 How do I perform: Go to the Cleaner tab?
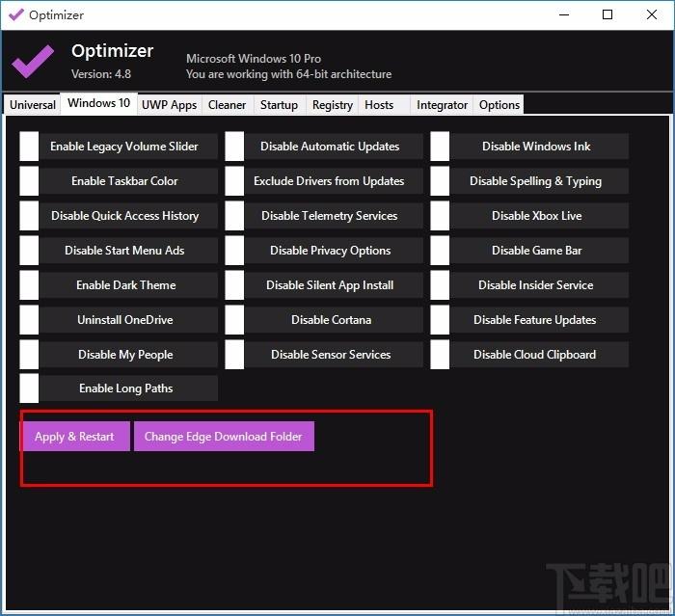227,105
